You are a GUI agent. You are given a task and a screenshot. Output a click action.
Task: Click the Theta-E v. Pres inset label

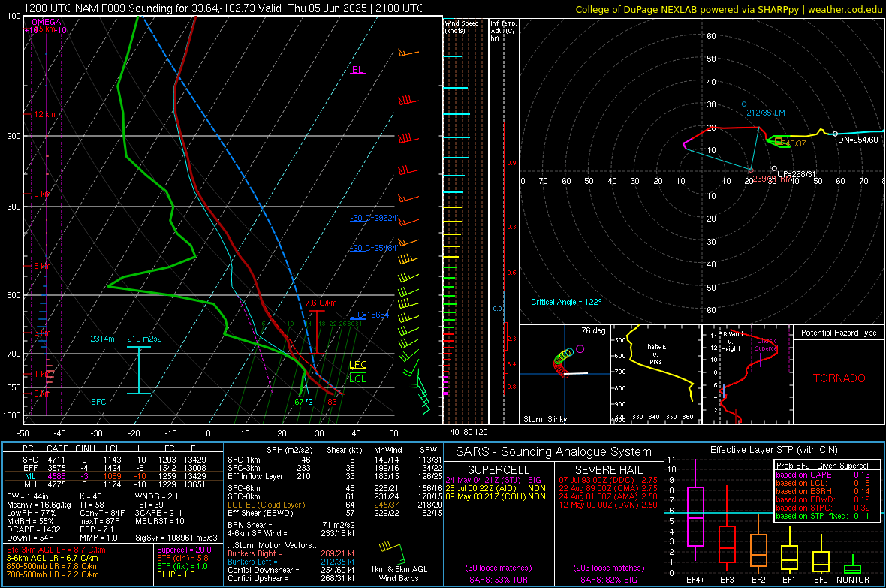(655, 354)
